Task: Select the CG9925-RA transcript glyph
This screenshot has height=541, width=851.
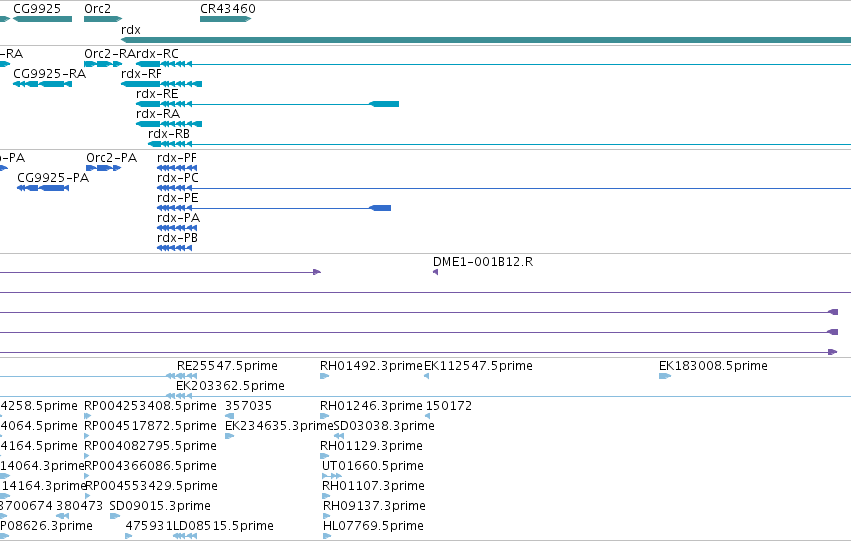Action: pos(42,84)
